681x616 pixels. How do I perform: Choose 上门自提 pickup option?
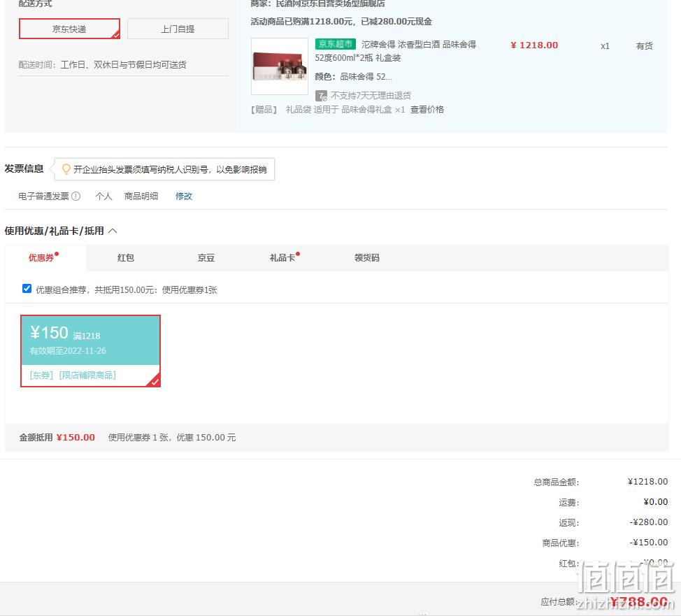point(178,29)
